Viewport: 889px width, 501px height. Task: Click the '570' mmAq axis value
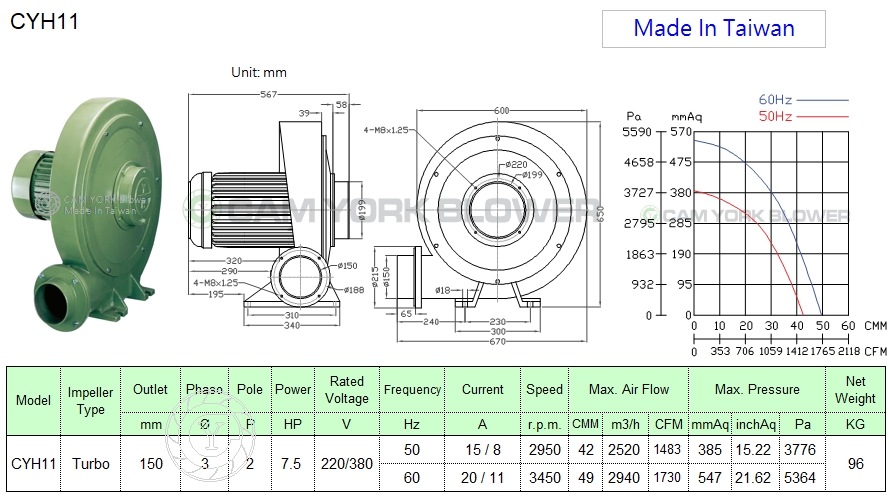681,131
